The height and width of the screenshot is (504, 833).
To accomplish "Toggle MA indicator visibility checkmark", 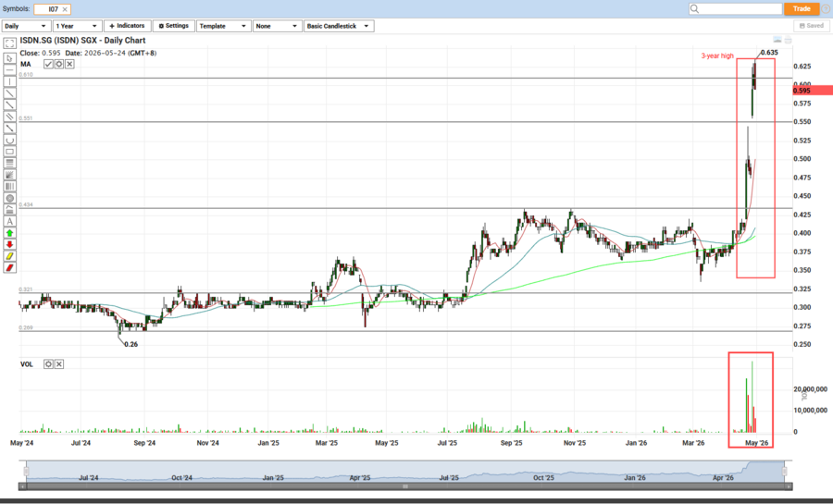I will coord(48,64).
